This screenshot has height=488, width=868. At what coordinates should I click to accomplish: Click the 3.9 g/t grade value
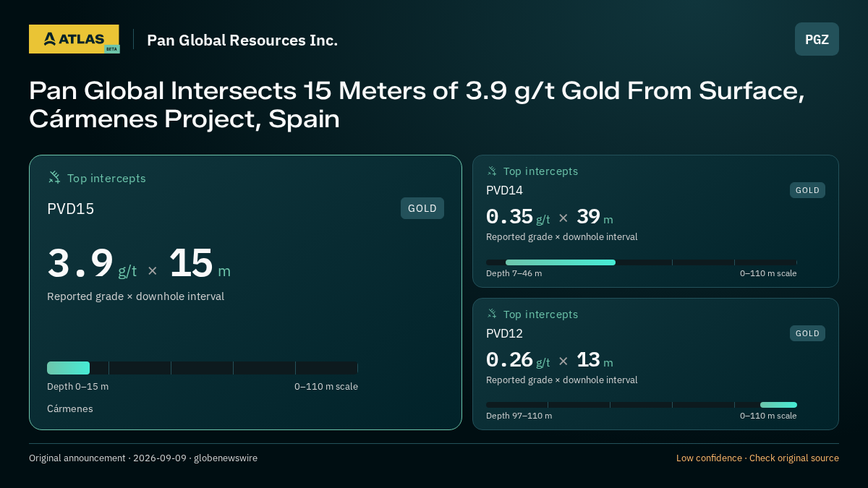pos(92,263)
